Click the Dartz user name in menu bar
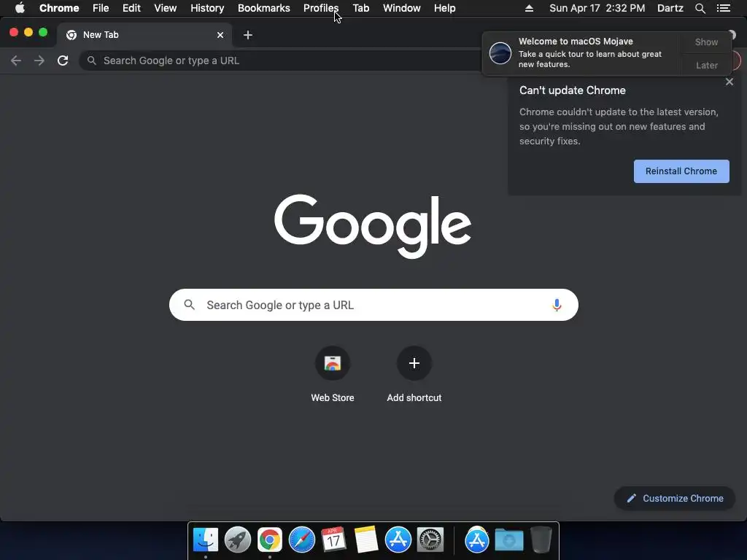747x560 pixels. 670,8
